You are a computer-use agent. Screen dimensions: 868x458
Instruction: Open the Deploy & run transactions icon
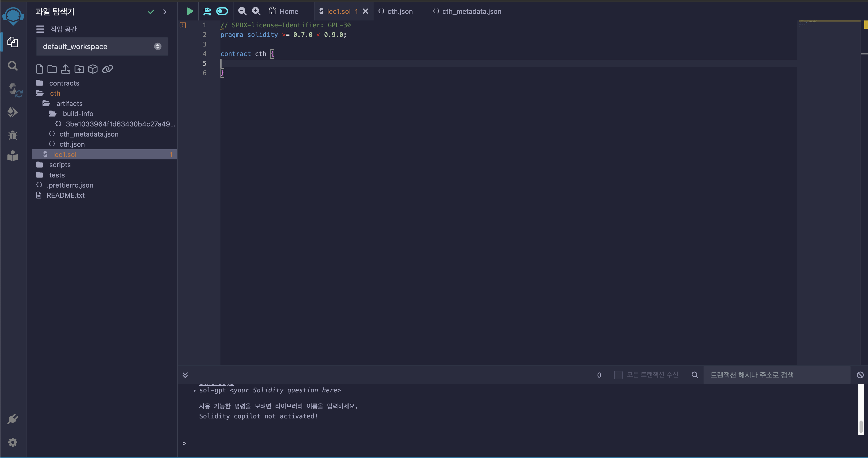(x=13, y=112)
